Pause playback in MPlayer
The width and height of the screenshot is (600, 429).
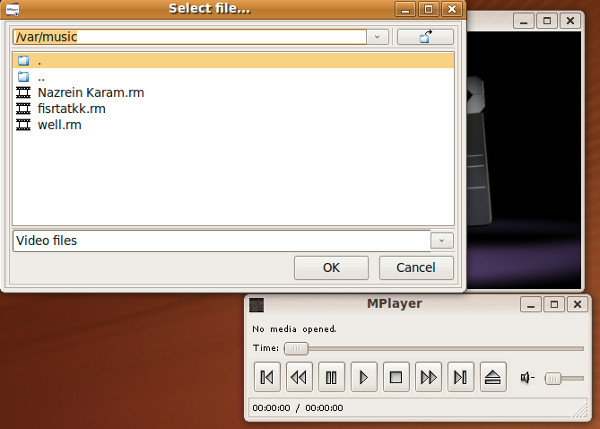point(331,377)
